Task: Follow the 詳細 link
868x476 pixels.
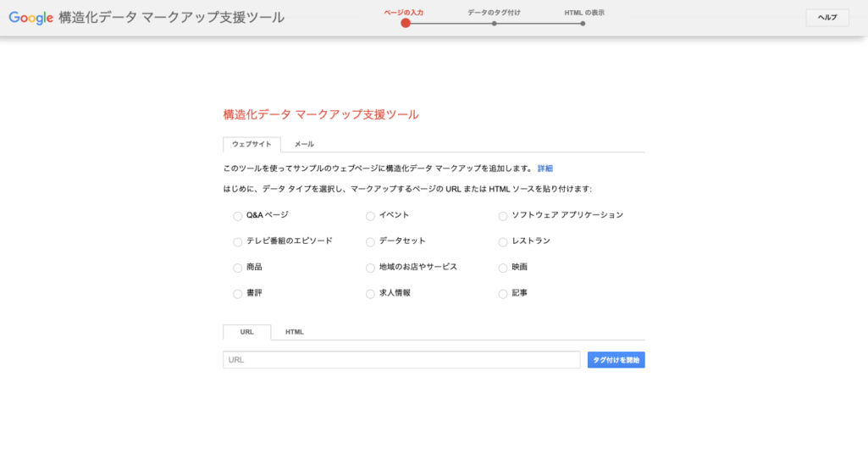Action: [x=545, y=169]
